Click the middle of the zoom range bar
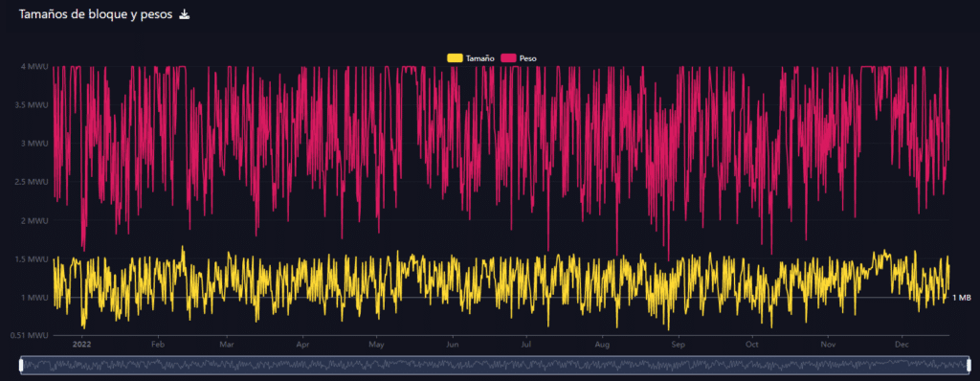This screenshot has width=980, height=381. [x=495, y=365]
